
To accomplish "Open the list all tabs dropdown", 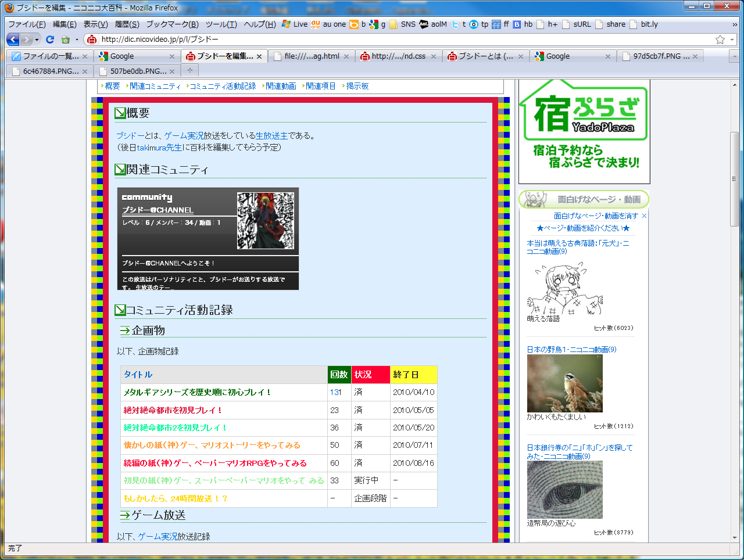I will [x=735, y=56].
